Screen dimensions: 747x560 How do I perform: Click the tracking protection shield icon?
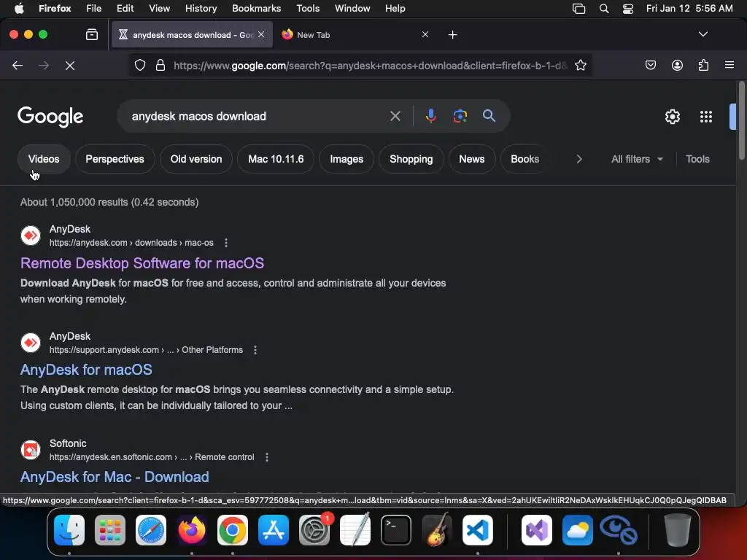click(x=139, y=65)
